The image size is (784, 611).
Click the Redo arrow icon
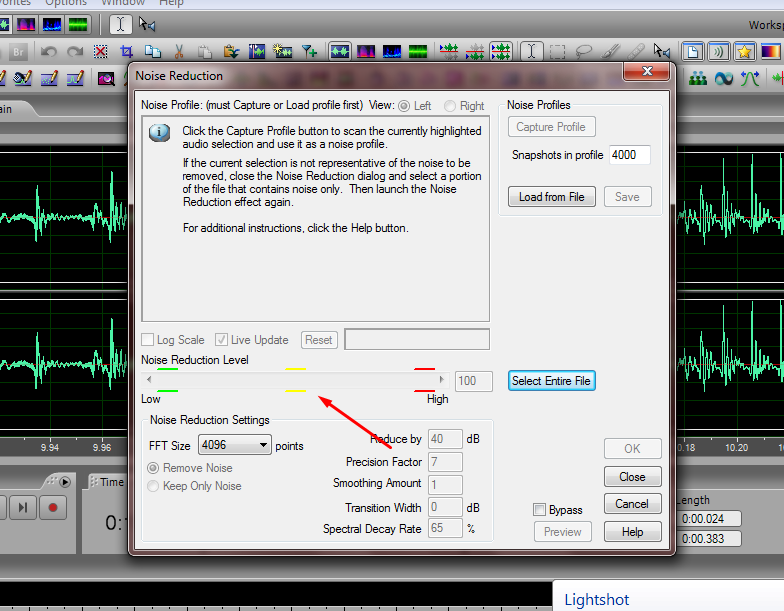74,52
